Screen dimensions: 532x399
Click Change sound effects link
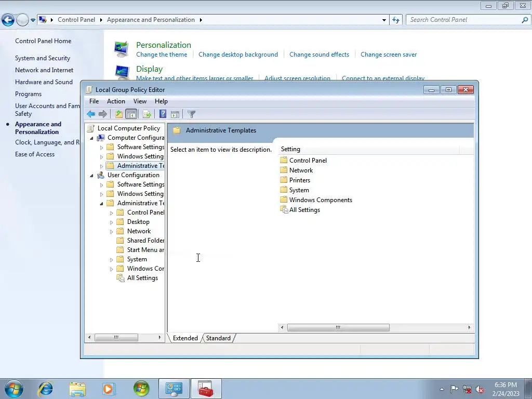(320, 55)
